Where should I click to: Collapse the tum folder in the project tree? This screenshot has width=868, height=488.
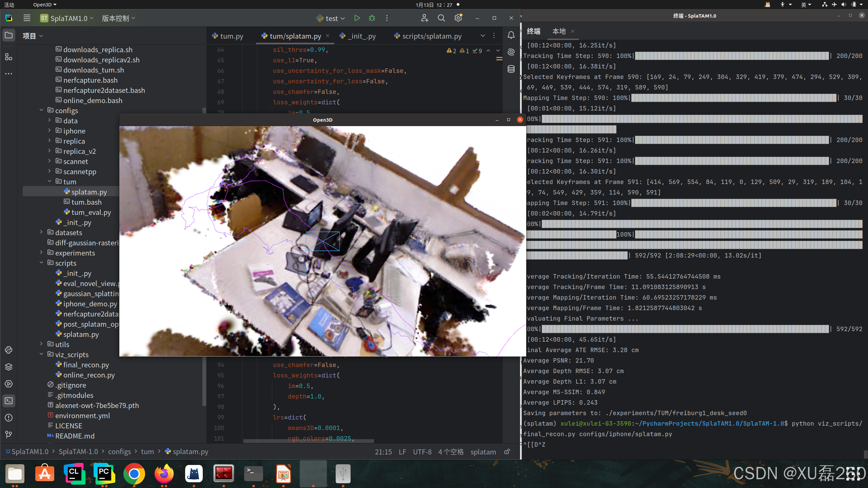(50, 182)
